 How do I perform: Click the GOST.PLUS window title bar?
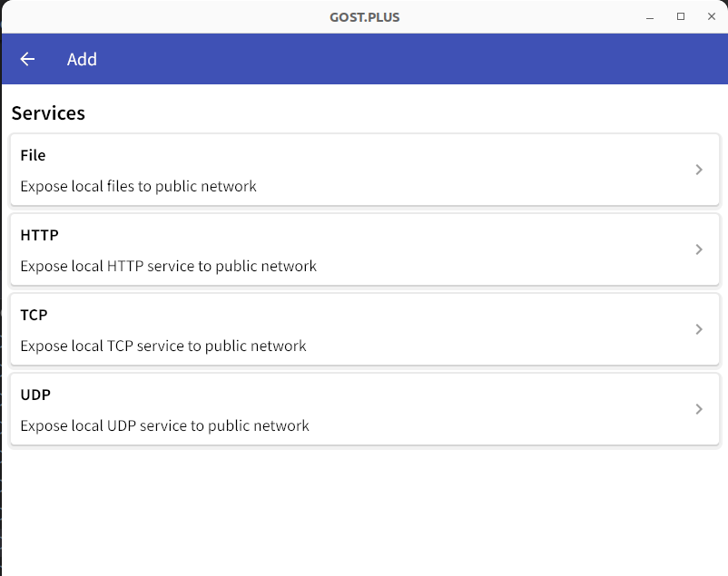(365, 17)
